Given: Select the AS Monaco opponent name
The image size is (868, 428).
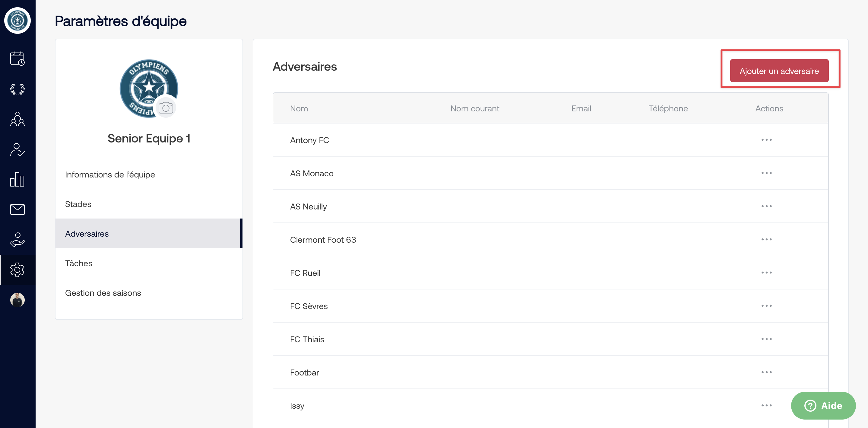Looking at the screenshot, I should pos(312,173).
